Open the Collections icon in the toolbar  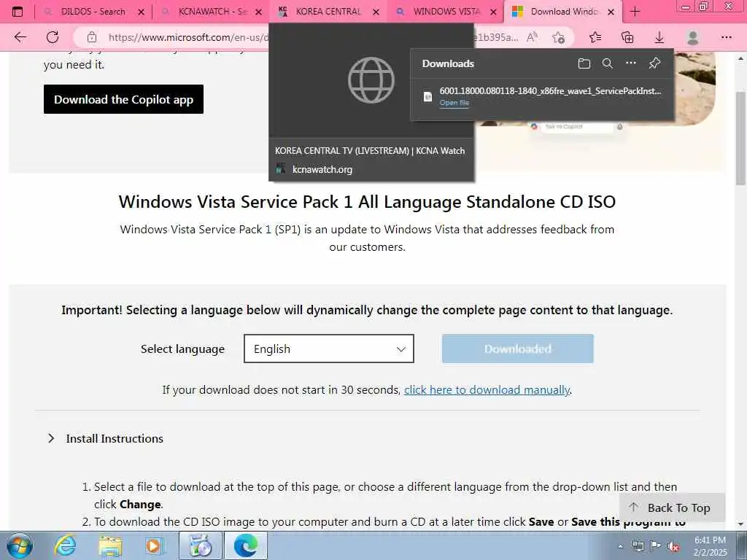627,37
